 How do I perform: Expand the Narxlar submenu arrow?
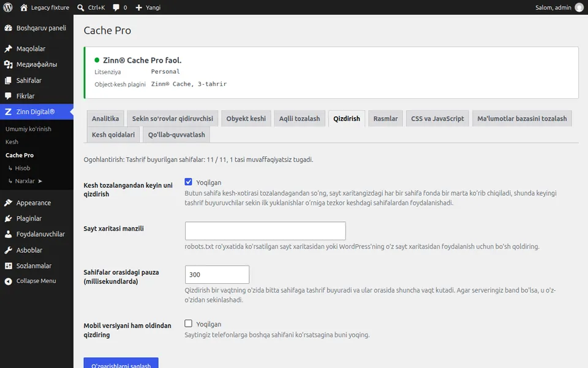[40, 181]
